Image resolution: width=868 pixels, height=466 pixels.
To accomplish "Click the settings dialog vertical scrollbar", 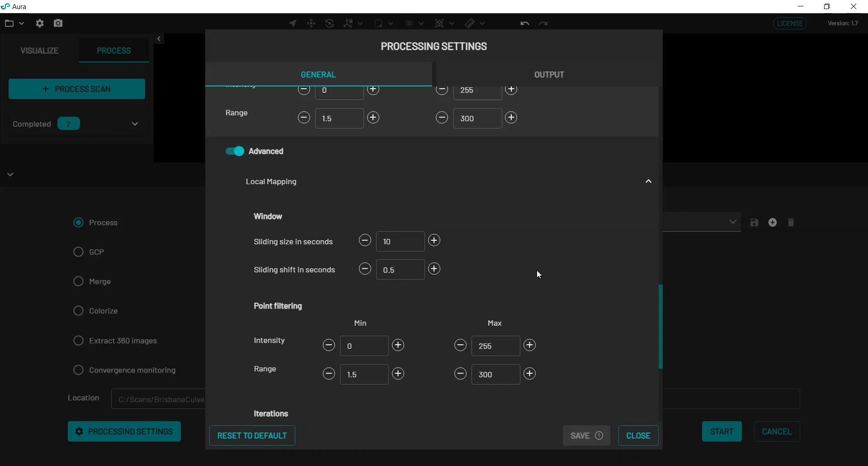I will 660,326.
